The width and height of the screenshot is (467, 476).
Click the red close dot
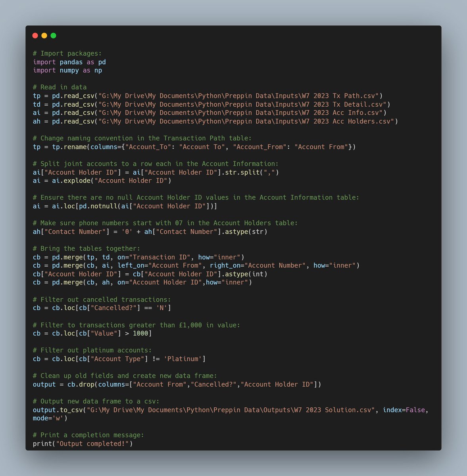tap(35, 36)
